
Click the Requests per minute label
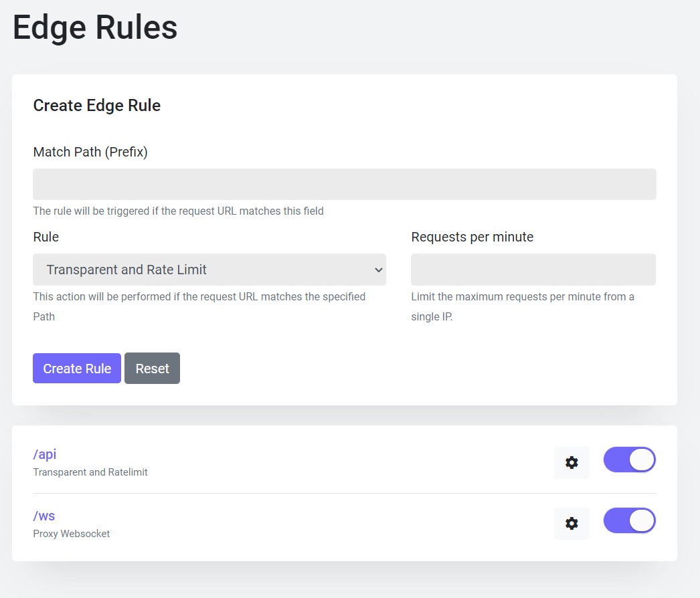(x=472, y=237)
